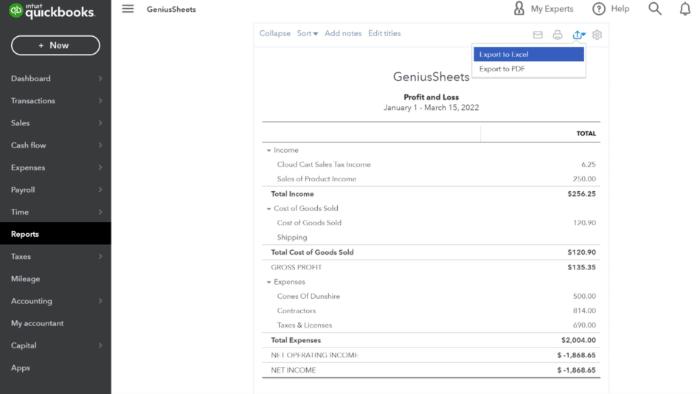
Task: Click the $120.90 Total Cost of Goods Sold amount
Action: pyautogui.click(x=581, y=253)
